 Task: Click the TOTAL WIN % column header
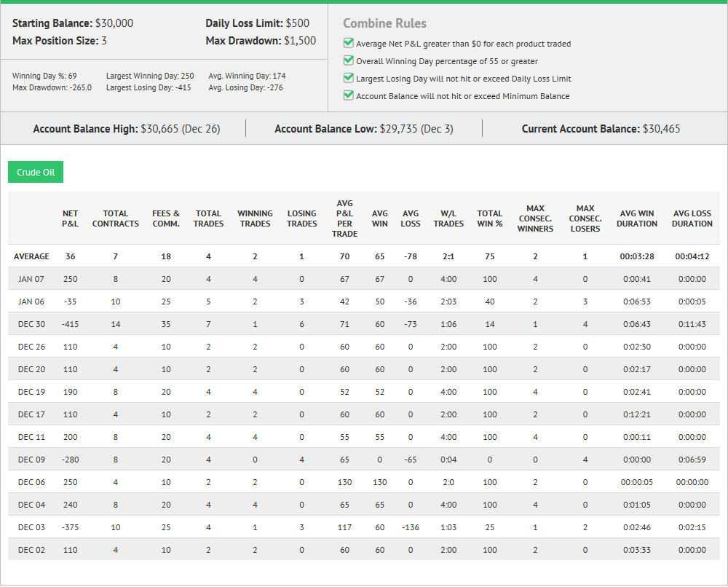(490, 218)
